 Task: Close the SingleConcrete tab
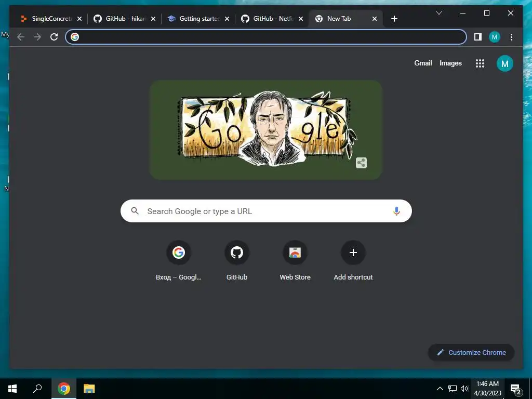pyautogui.click(x=79, y=19)
